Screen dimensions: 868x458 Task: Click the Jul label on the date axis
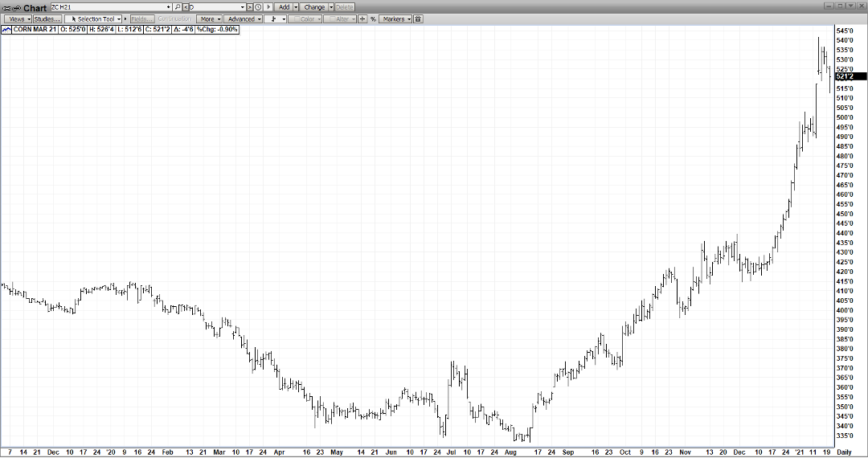(451, 452)
